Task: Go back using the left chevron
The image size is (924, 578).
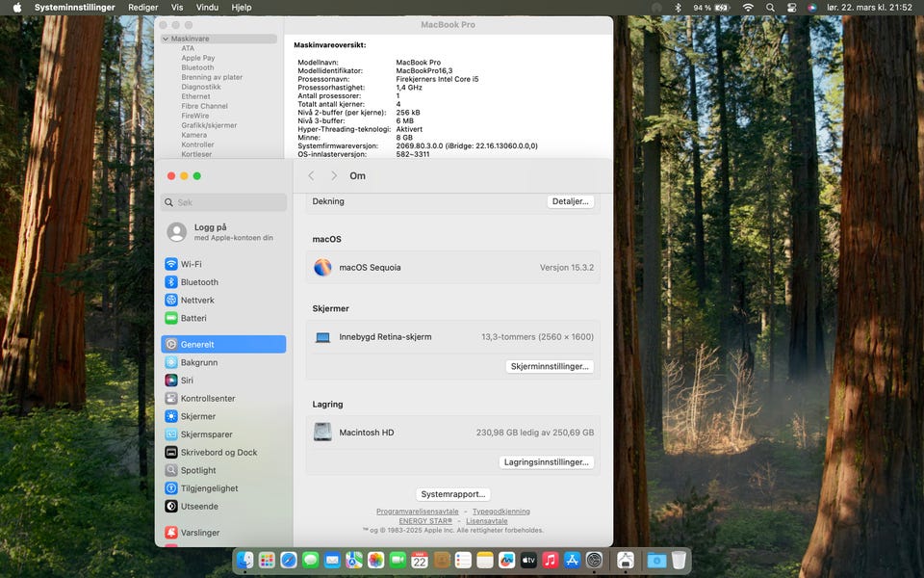Action: pos(311,175)
